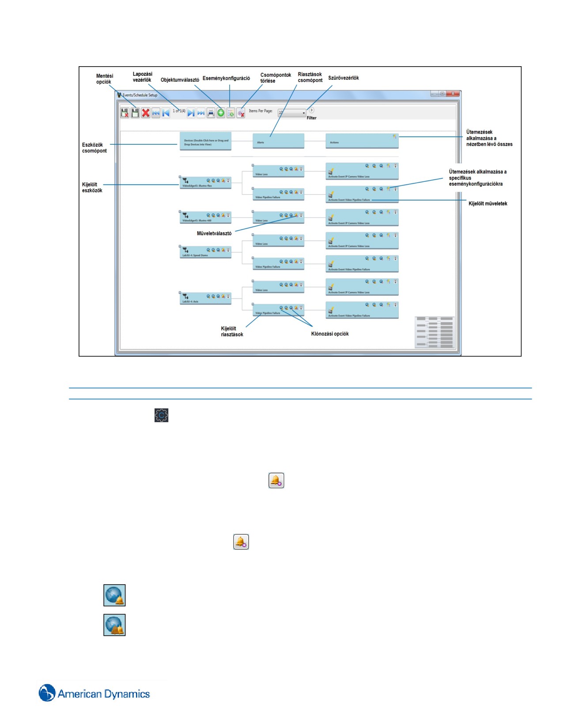Image resolution: width=563 pixels, height=728 pixels.
Task: Open action selector on illustra 400 Video Loss
Action: [x=296, y=215]
